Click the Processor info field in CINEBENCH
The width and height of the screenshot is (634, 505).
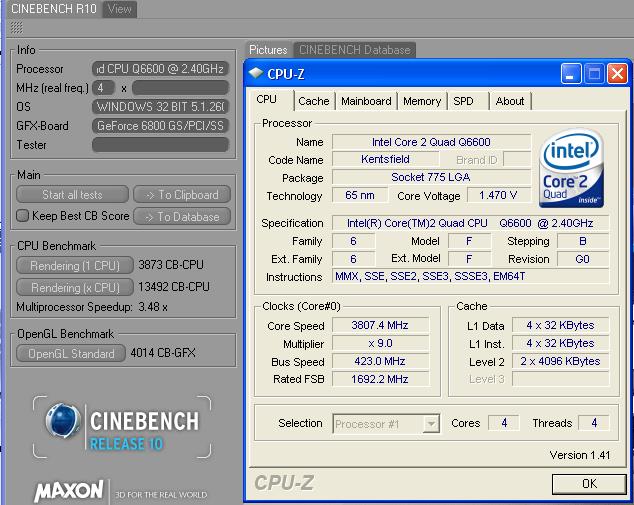[x=161, y=69]
